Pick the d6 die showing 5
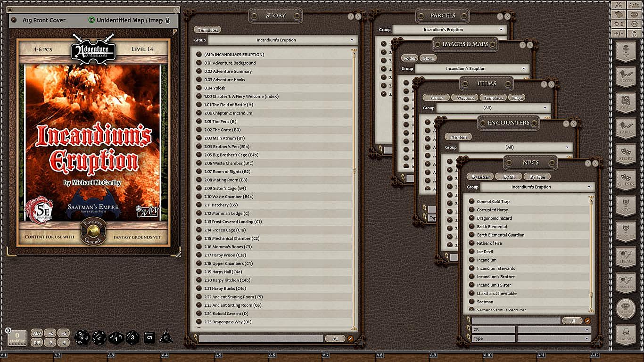 149,337
